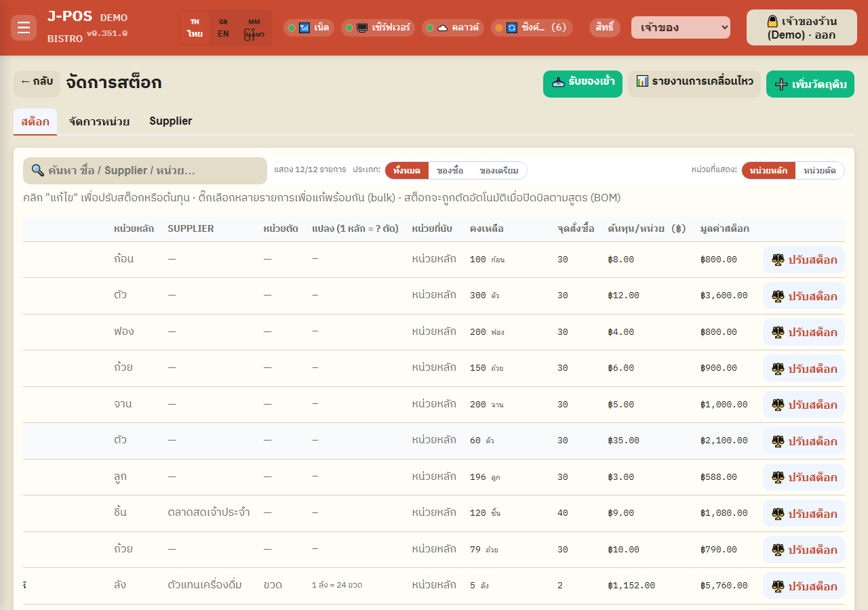Viewport: 868px width, 610px height.
Task: Switch language to Thai (TH)
Action: tap(195, 28)
